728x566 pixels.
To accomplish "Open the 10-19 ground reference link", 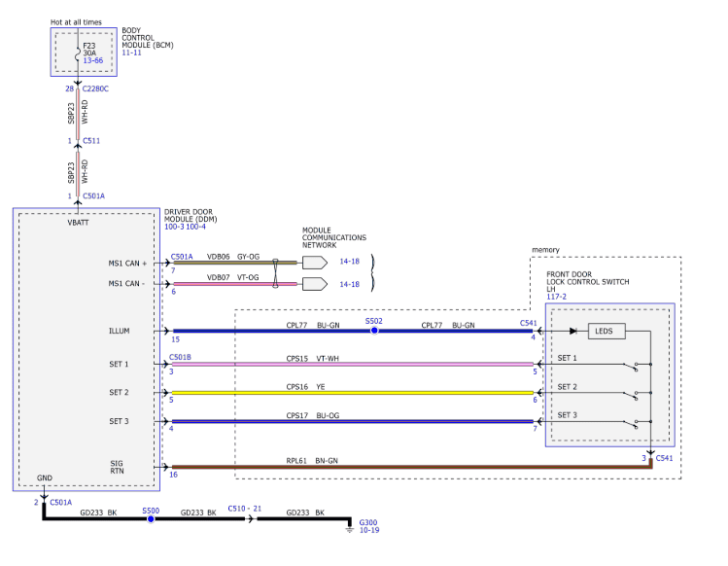I will coord(369,531).
